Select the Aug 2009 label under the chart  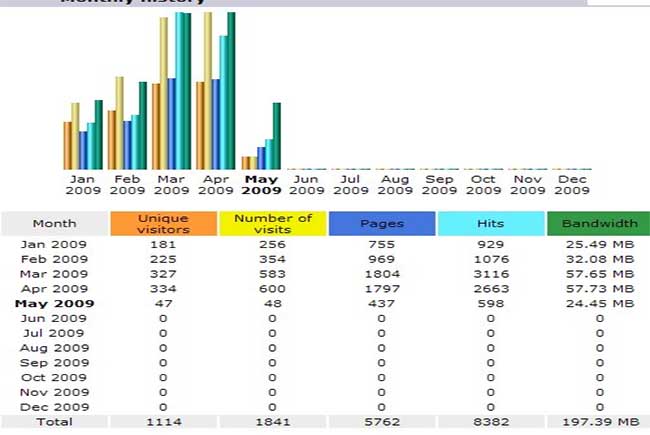[x=395, y=184]
